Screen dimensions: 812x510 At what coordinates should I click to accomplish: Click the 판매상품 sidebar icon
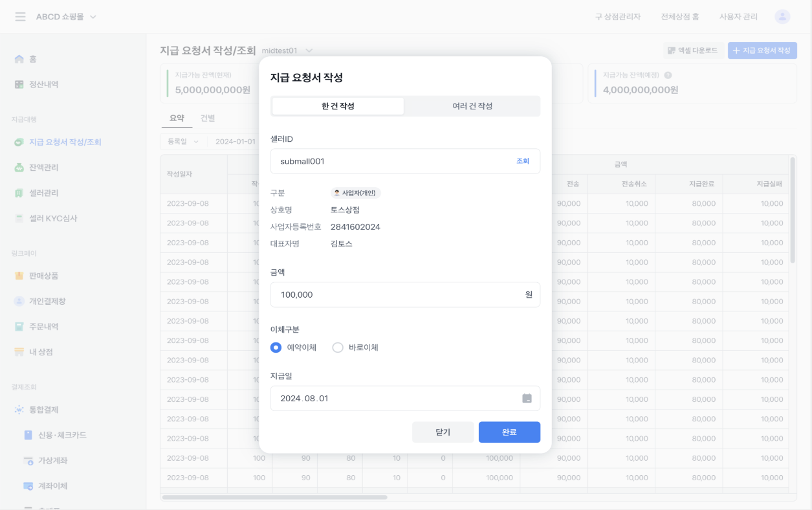click(x=19, y=276)
